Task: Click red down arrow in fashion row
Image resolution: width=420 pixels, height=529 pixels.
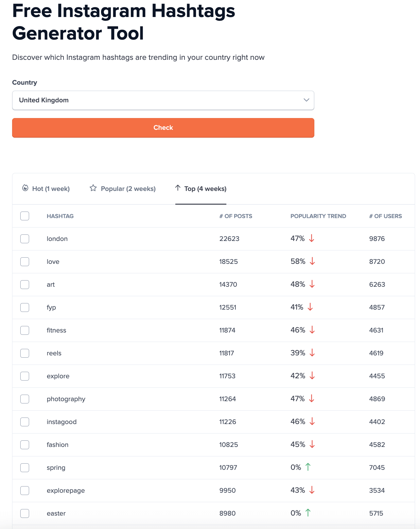Action: [x=312, y=444]
